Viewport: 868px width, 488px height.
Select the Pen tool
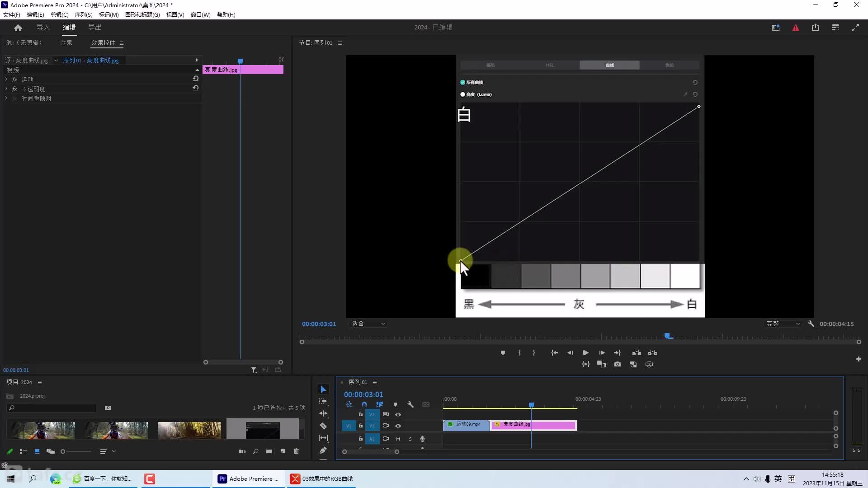point(323,450)
